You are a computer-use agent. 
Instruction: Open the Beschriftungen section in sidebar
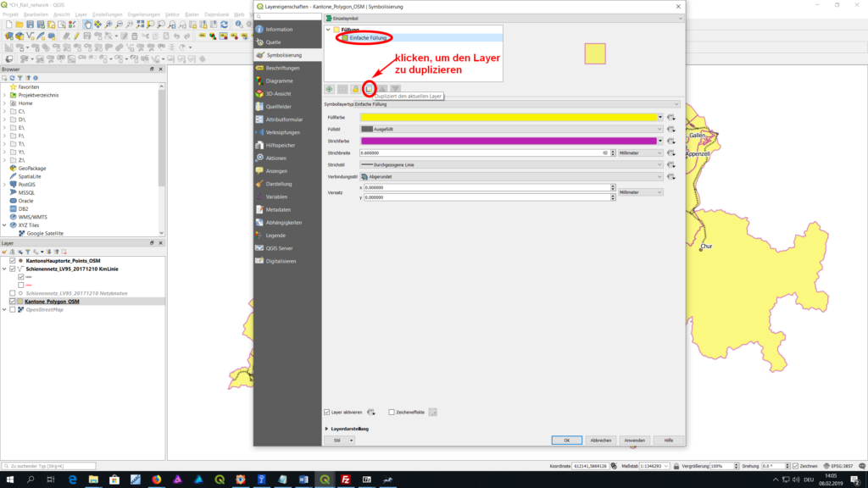coord(282,68)
